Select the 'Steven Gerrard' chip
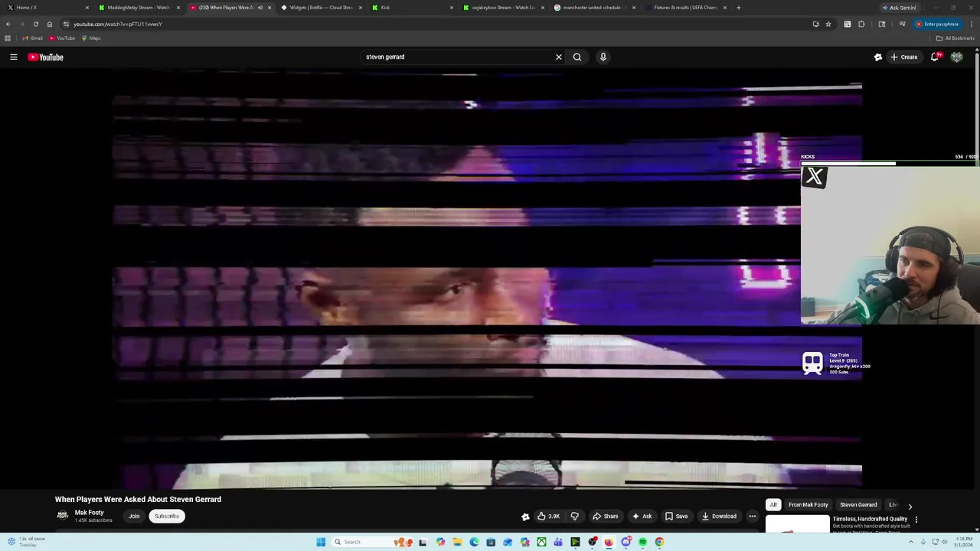Screen dimensions: 980x551 858,504
